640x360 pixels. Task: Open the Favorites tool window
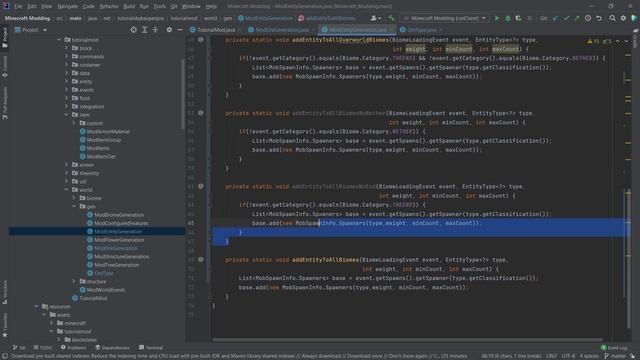[5, 325]
